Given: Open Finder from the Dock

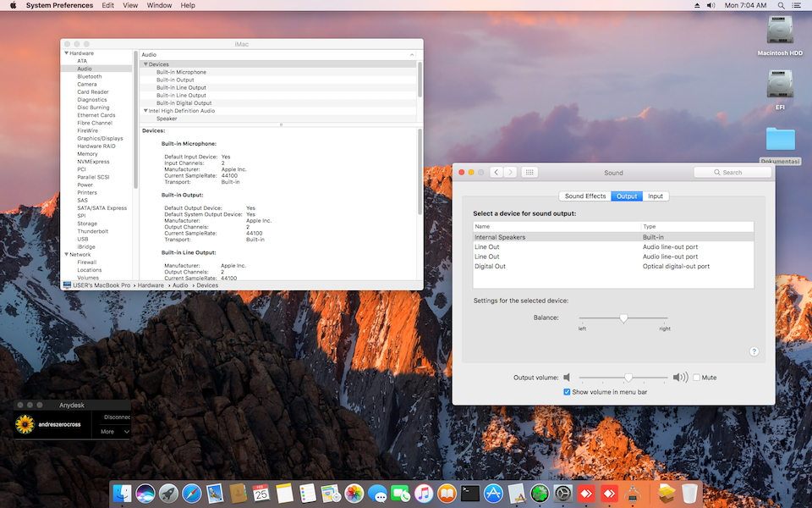Looking at the screenshot, I should [122, 494].
